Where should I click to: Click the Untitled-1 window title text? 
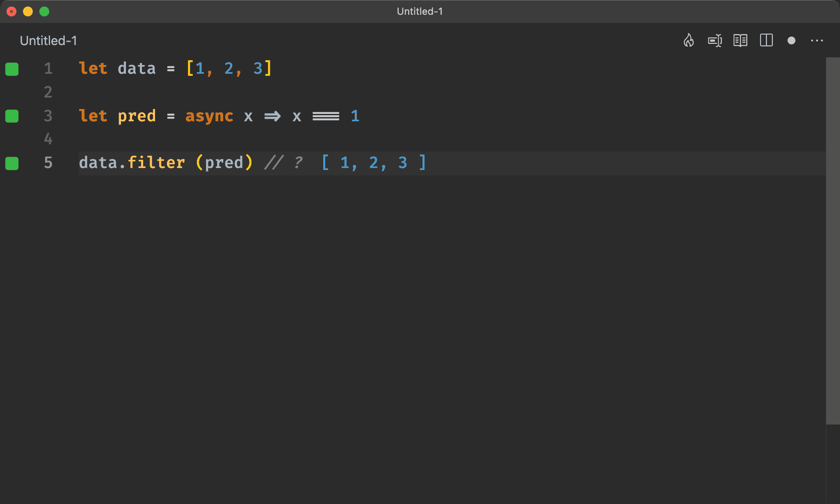tap(420, 11)
